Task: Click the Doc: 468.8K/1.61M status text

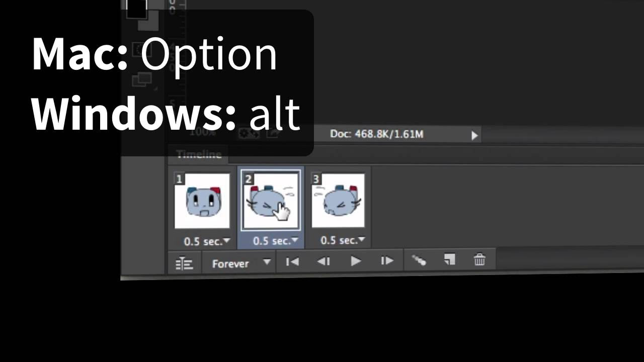Action: pyautogui.click(x=376, y=134)
